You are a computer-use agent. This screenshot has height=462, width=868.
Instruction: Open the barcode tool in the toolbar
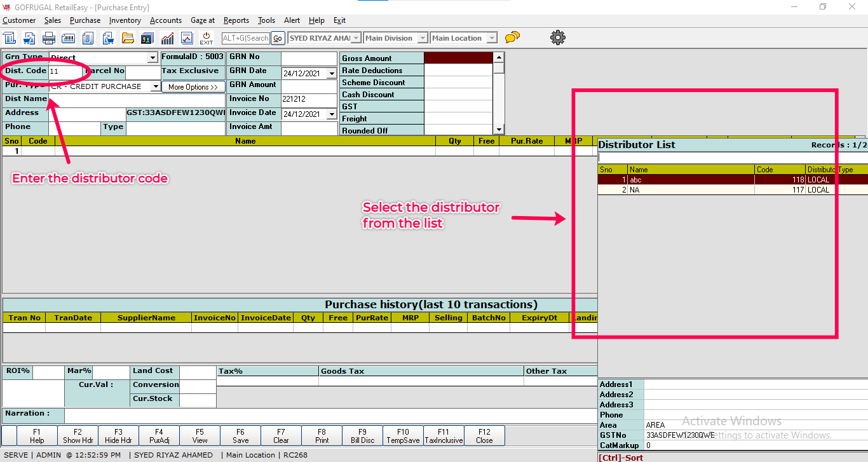tap(69, 38)
